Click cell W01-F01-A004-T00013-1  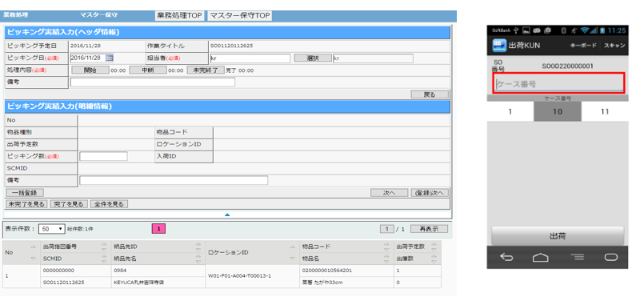coord(252,276)
